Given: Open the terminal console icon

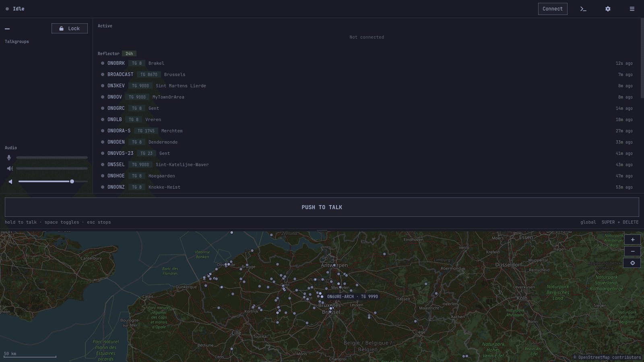Looking at the screenshot, I should (x=583, y=9).
